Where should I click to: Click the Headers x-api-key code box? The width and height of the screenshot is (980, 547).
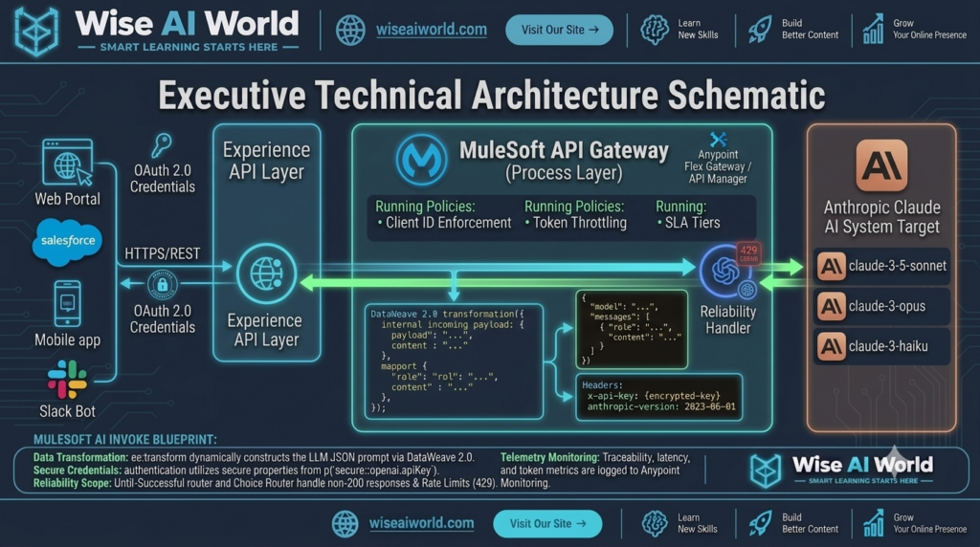pyautogui.click(x=658, y=397)
